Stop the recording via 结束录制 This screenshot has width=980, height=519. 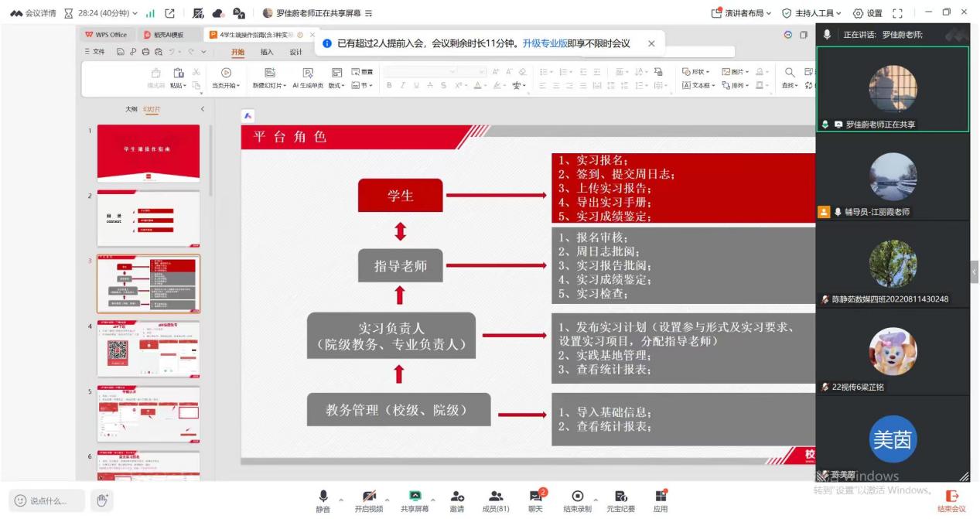click(x=577, y=496)
